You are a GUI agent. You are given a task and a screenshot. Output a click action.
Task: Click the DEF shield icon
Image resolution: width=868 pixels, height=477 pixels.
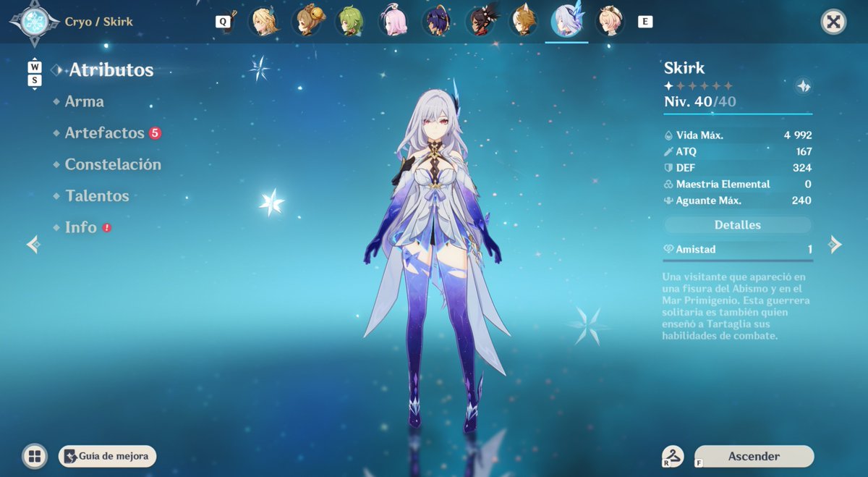(x=668, y=168)
